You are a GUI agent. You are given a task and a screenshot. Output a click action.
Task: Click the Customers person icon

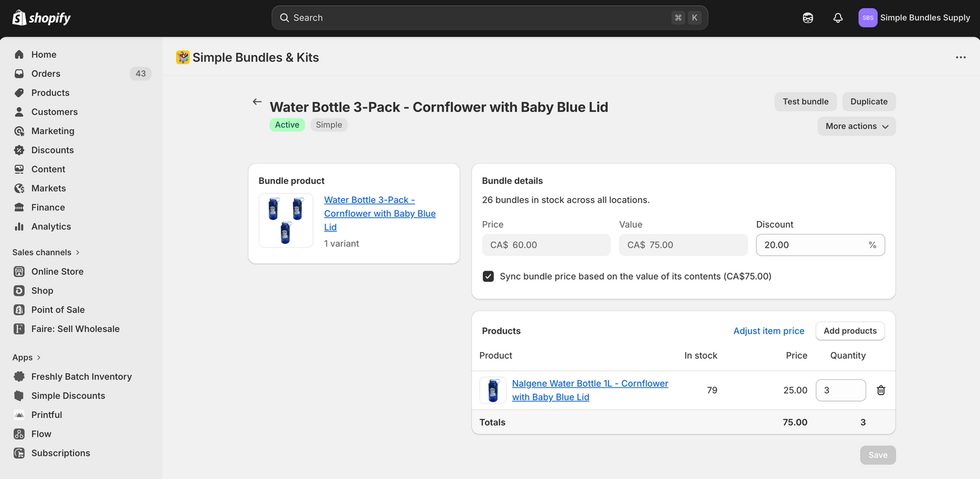tap(19, 111)
